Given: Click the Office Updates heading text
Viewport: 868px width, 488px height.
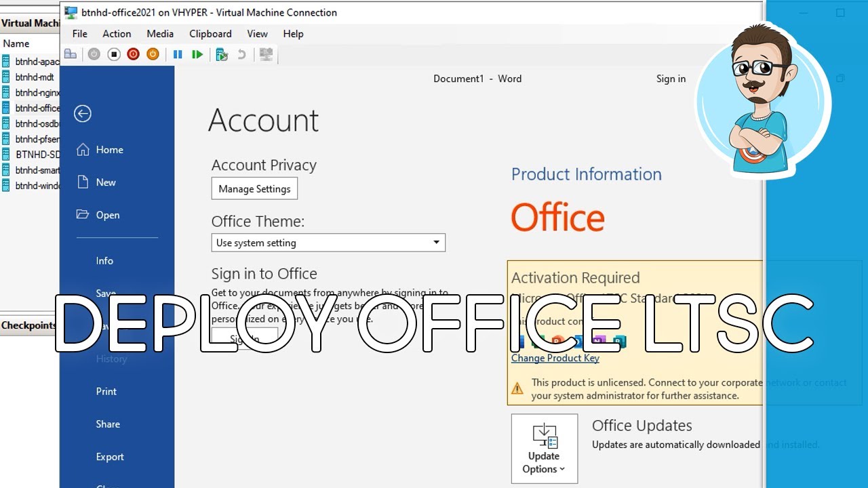Looking at the screenshot, I should point(642,426).
